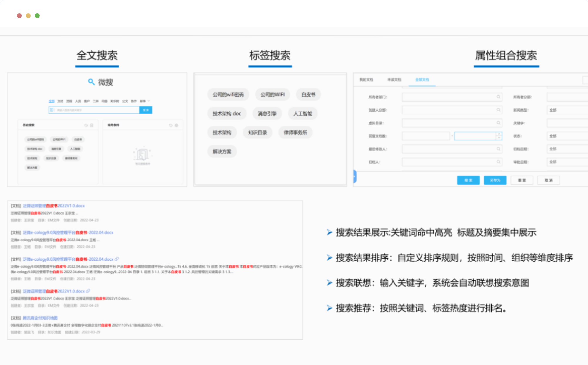Viewport: 588px width, 365px height.
Task: Select the 人工智能 tag in tag search
Action: 303,113
